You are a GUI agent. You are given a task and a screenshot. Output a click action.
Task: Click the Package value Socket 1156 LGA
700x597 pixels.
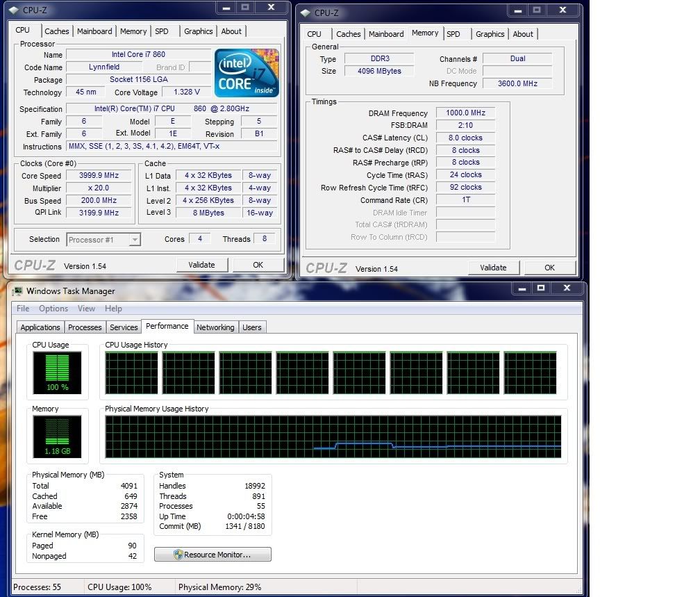[x=138, y=79]
